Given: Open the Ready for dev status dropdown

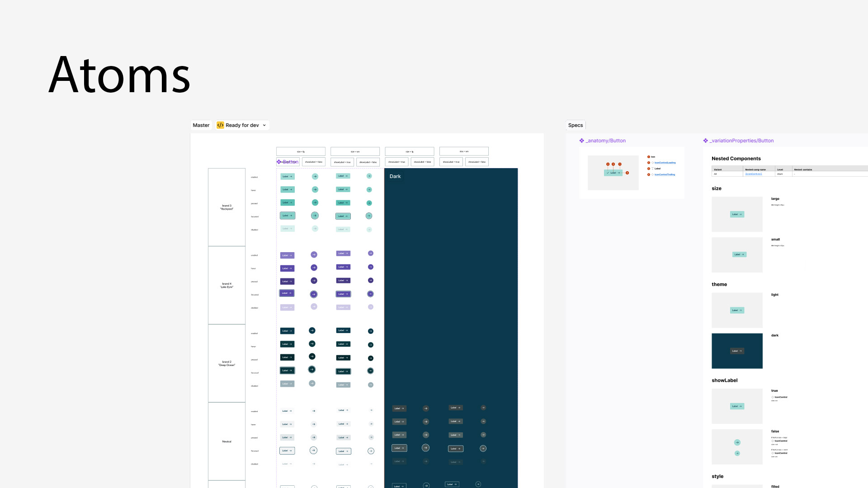Looking at the screenshot, I should (264, 125).
